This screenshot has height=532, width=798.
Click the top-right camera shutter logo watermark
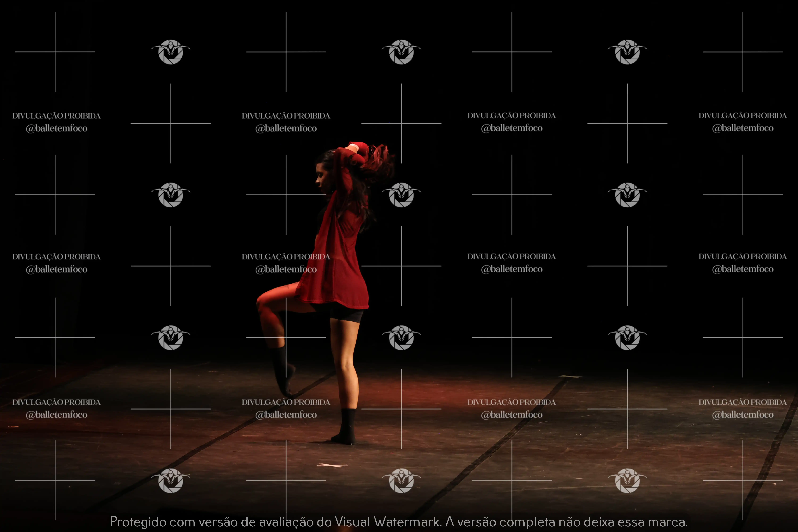pyautogui.click(x=627, y=52)
